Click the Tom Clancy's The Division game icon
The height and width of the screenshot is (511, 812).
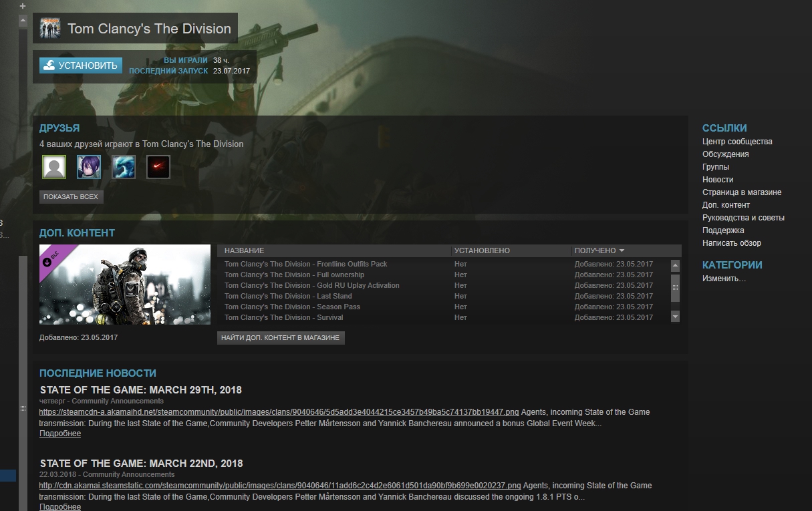(x=51, y=29)
